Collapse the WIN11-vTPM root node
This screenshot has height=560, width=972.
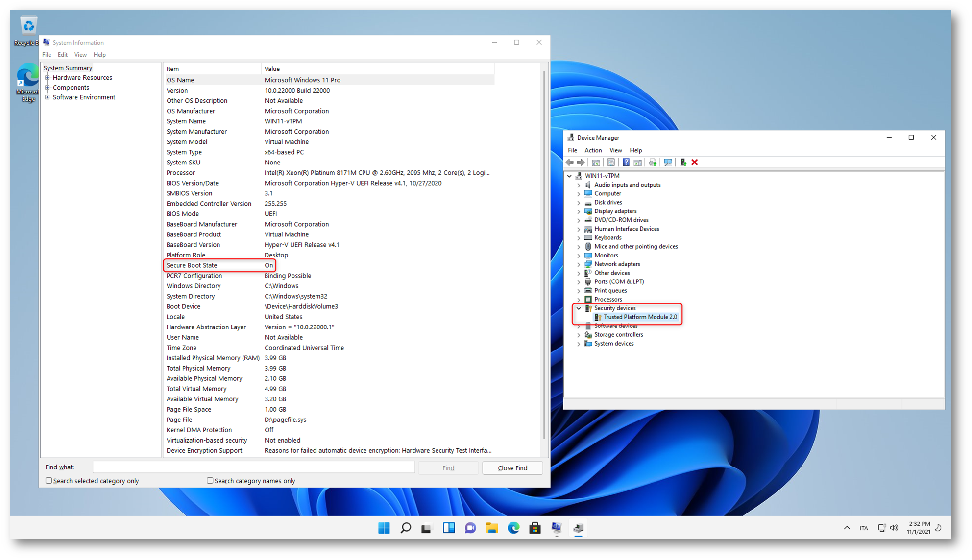(569, 176)
